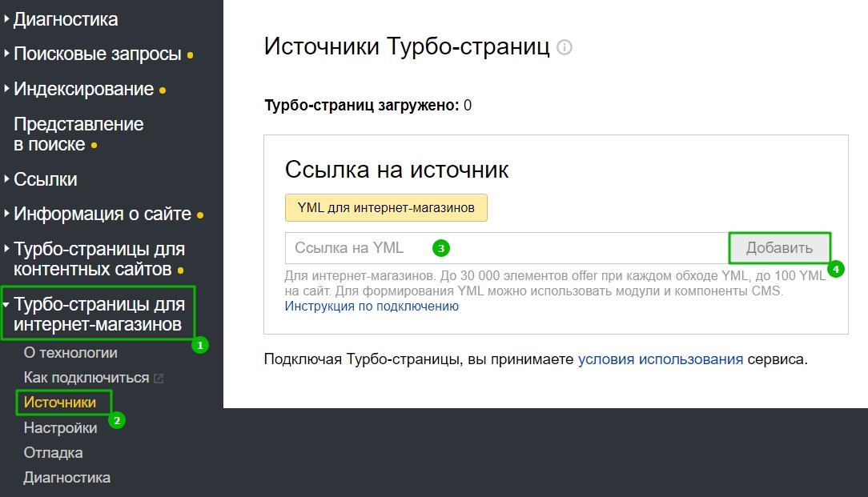This screenshot has width=868, height=497.
Task: Click external link icon next to Как подключиться
Action: click(x=159, y=378)
